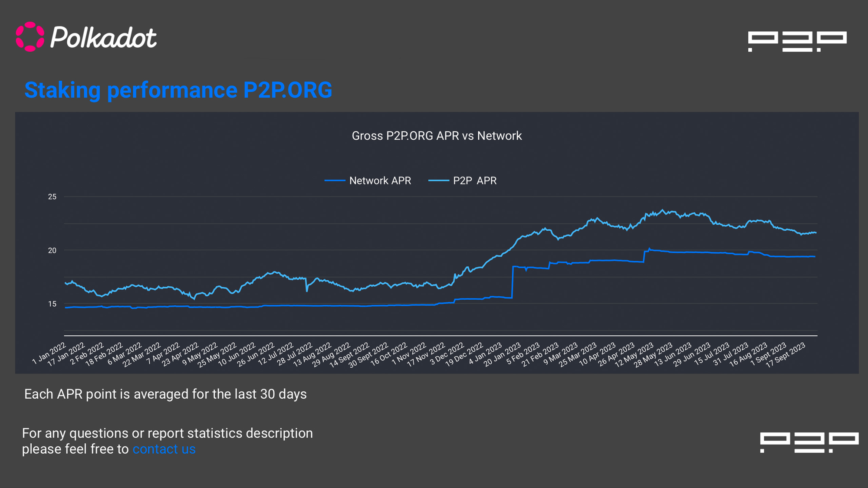
Task: Click the x-axis label '26 Apr 2023'
Action: (616, 354)
